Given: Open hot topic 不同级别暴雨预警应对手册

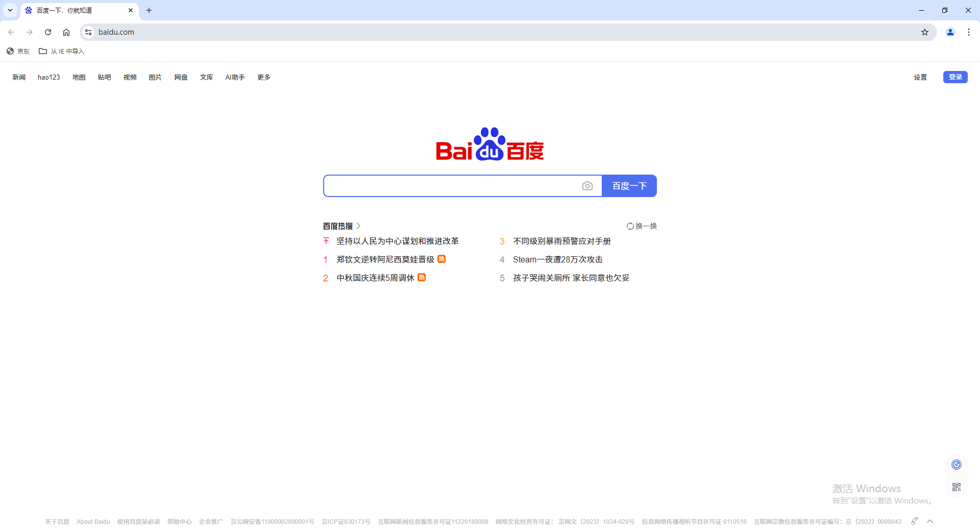Looking at the screenshot, I should point(562,241).
